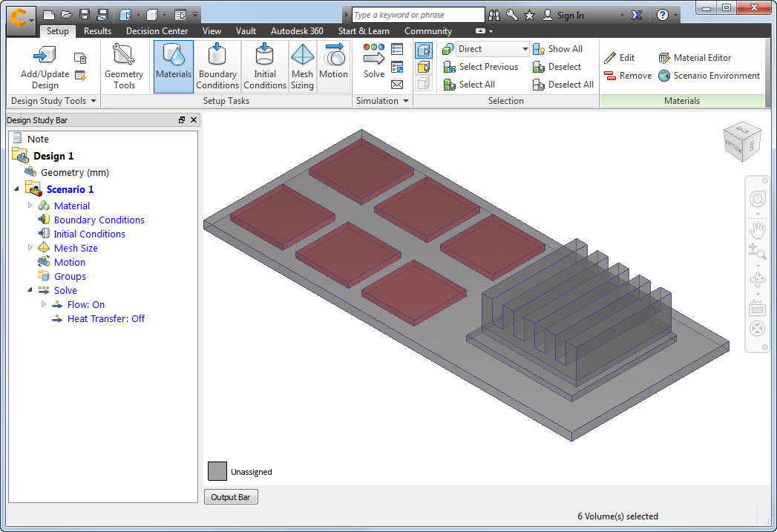Toggle surface selection mode button
Viewport: 777px width, 532px height.
[x=424, y=67]
